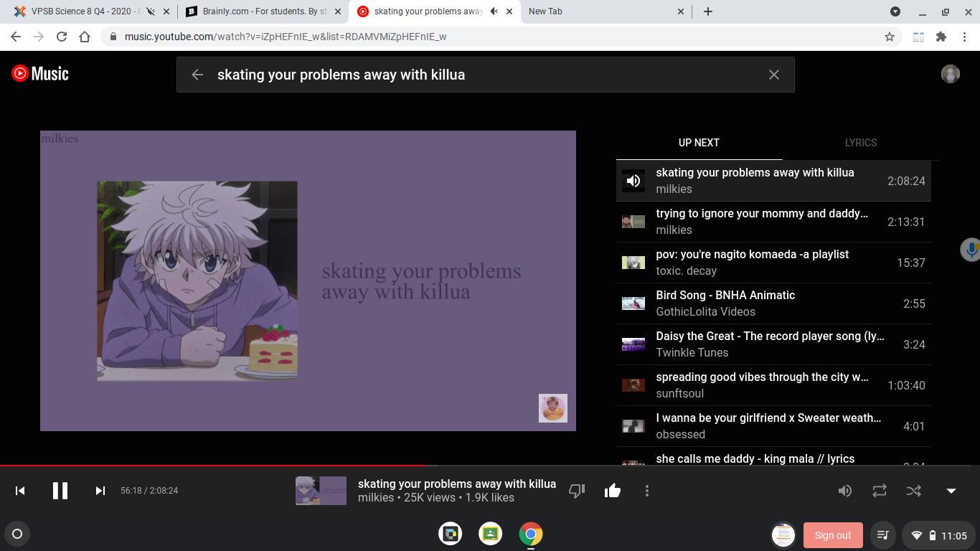Switch to the LYRICS tab
The image size is (980, 551).
point(861,143)
